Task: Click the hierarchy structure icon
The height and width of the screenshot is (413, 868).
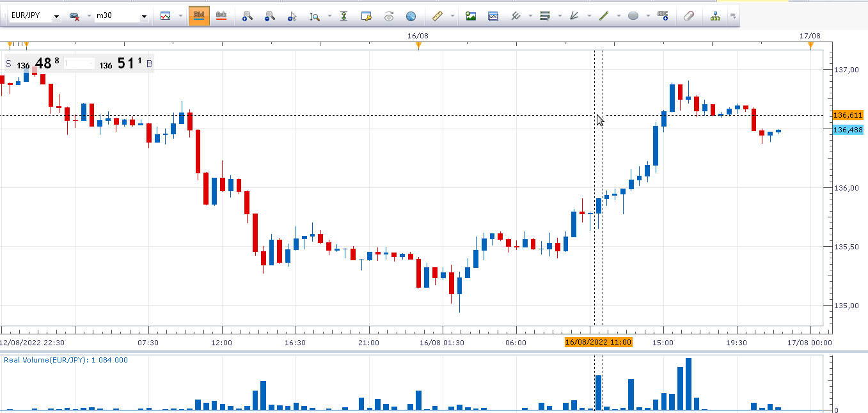Action: pyautogui.click(x=715, y=16)
